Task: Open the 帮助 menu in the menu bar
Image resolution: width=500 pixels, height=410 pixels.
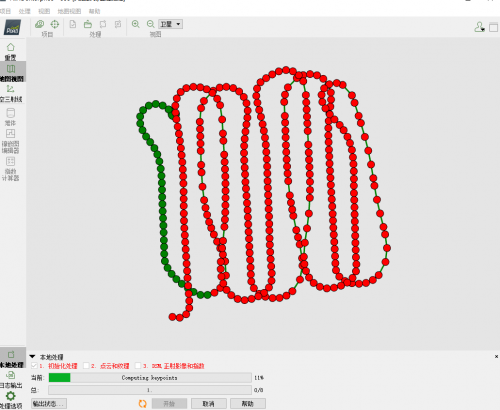Action: click(x=94, y=11)
